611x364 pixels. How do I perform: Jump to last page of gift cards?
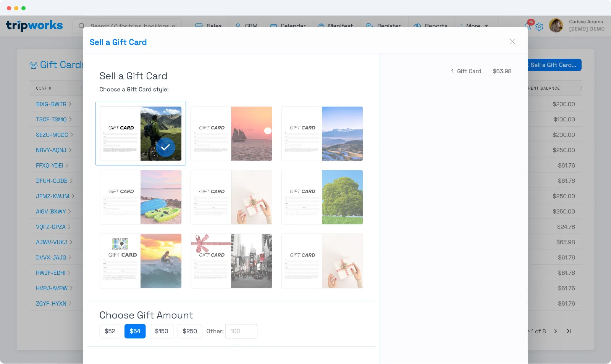tap(569, 331)
